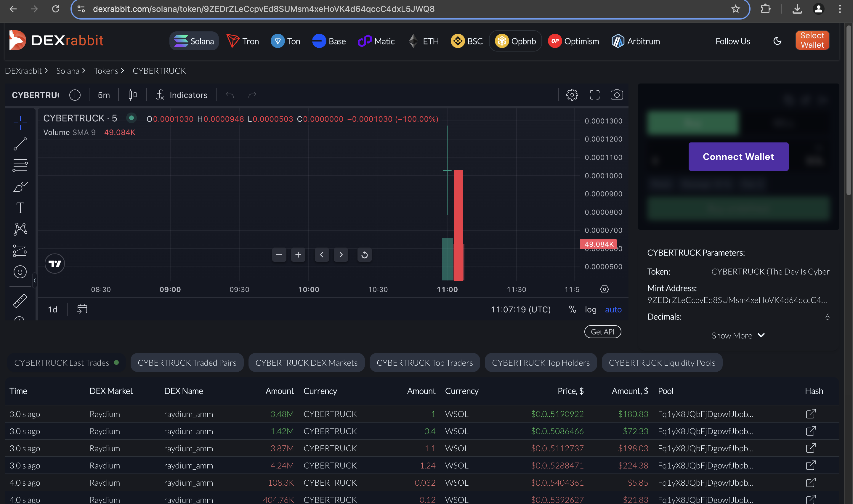Viewport: 853px width, 504px height.
Task: Open transaction hash link for $180.83 trade
Action: [811, 414]
